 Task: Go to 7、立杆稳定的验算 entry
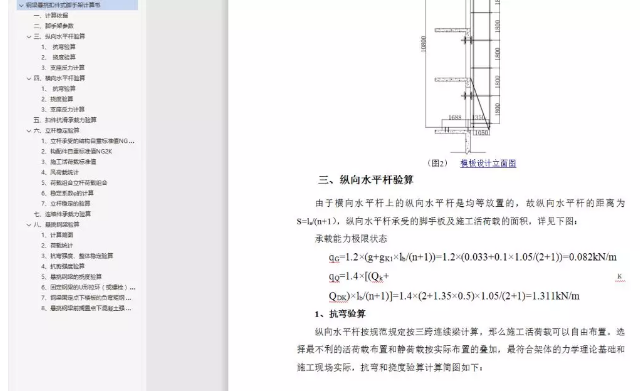(x=66, y=203)
